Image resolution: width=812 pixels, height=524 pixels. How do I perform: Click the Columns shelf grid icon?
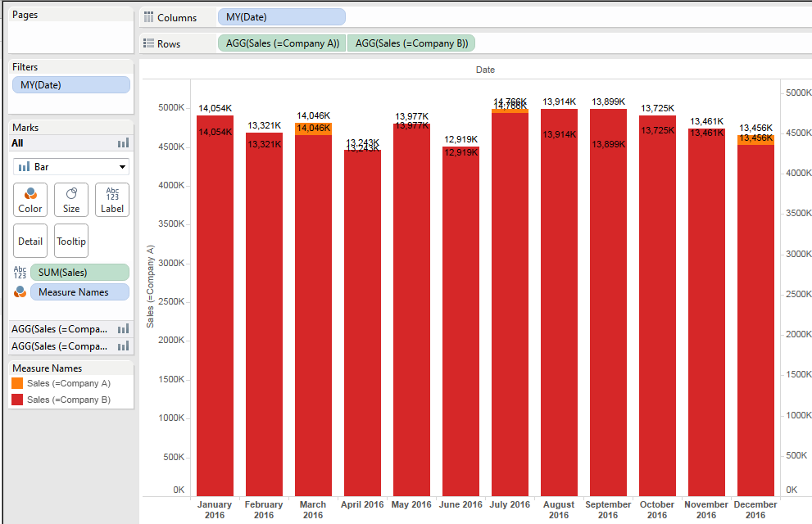[148, 17]
